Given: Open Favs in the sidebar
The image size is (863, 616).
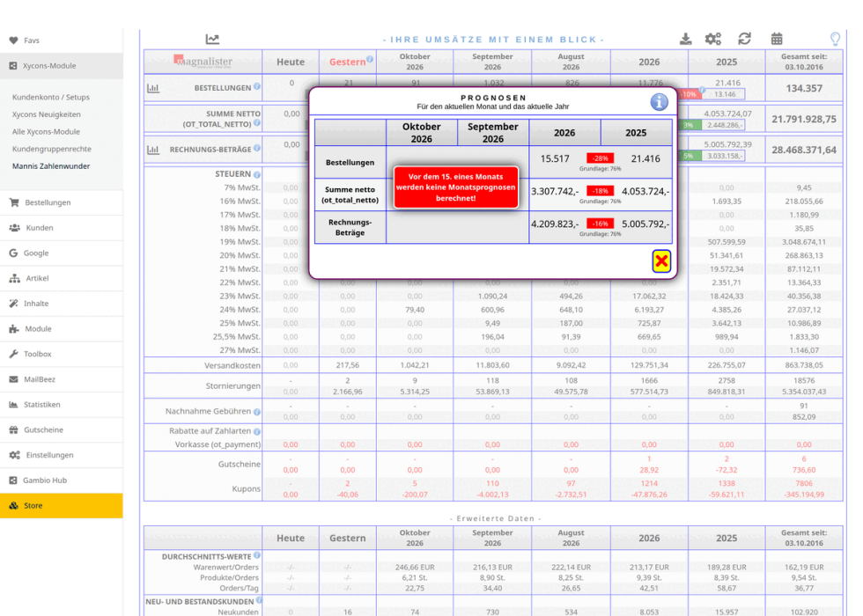Looking at the screenshot, I should click(x=62, y=40).
